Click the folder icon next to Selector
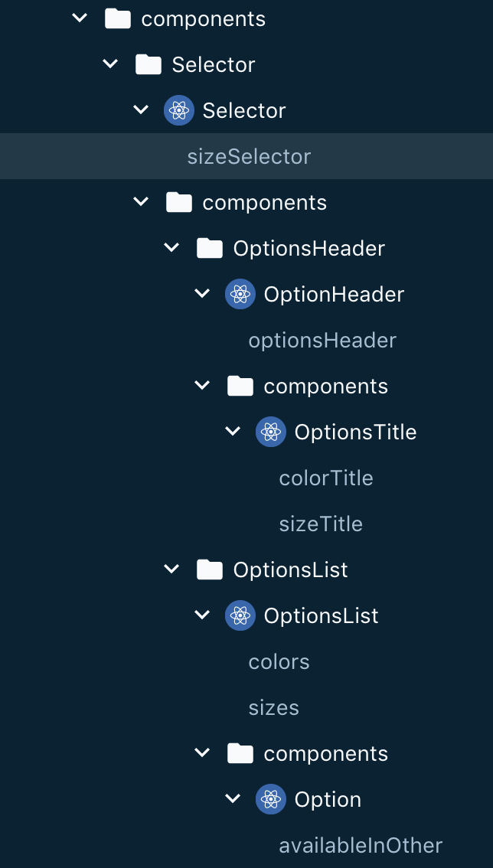Screen dimensions: 493x868 tap(149, 64)
